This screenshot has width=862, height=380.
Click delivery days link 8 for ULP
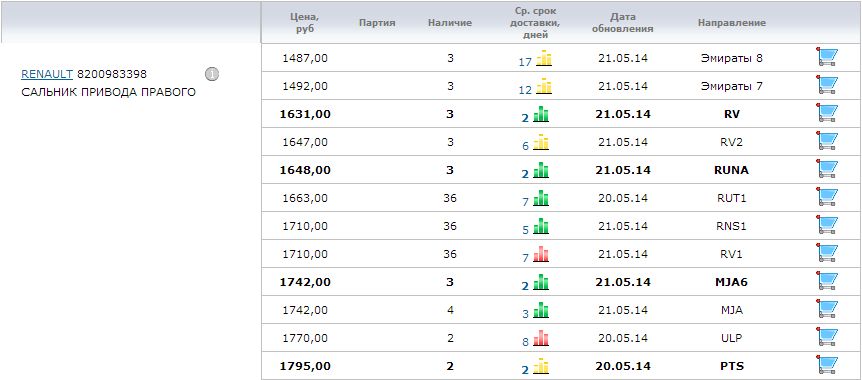coord(525,342)
